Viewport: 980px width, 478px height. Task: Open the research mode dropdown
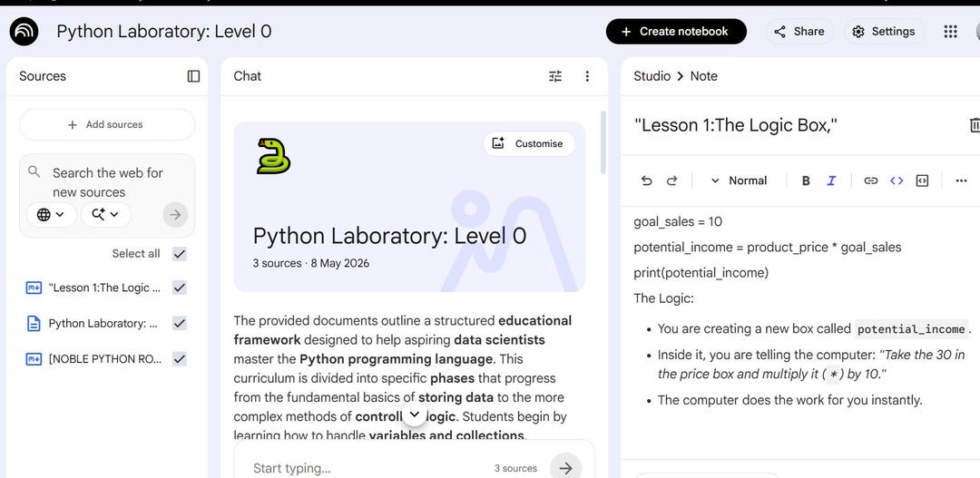[105, 214]
